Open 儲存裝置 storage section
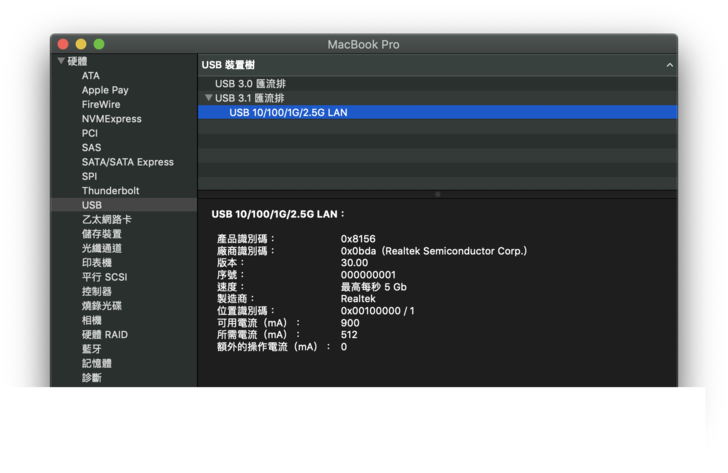This screenshot has height=473, width=728. [x=101, y=234]
